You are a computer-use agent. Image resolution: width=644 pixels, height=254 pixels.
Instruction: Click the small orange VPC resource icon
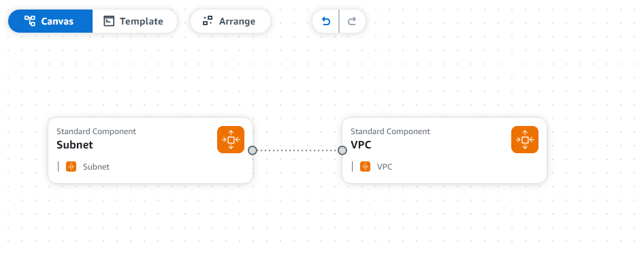365,166
